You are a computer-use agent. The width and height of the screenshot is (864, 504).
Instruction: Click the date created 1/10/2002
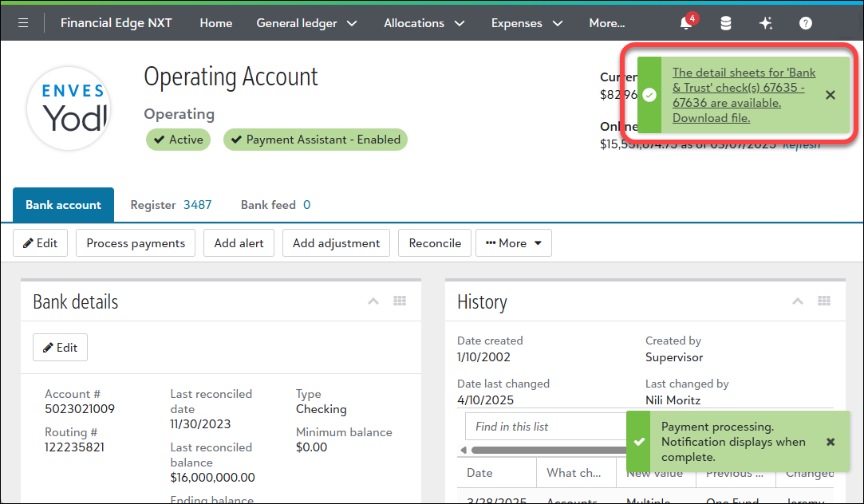pos(483,357)
